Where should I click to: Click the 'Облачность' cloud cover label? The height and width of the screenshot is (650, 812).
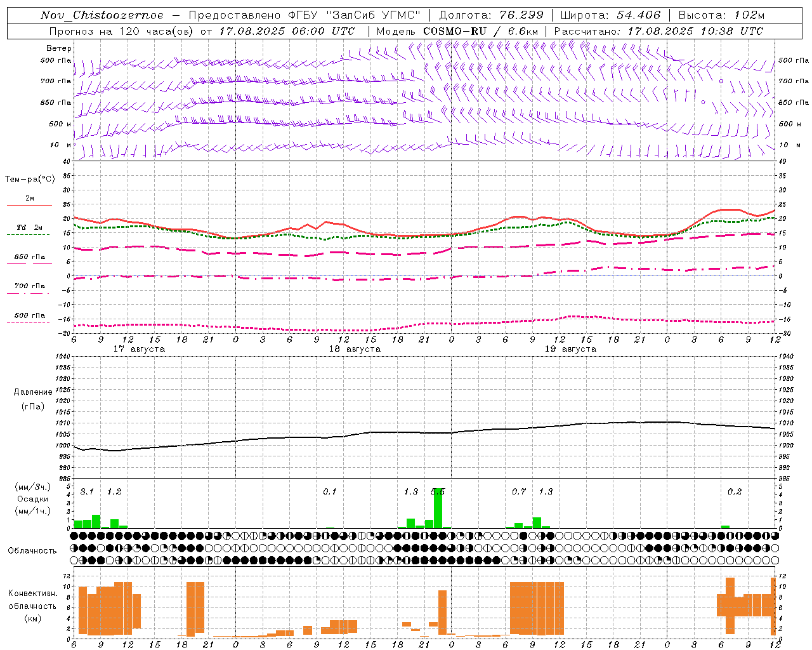point(32,551)
